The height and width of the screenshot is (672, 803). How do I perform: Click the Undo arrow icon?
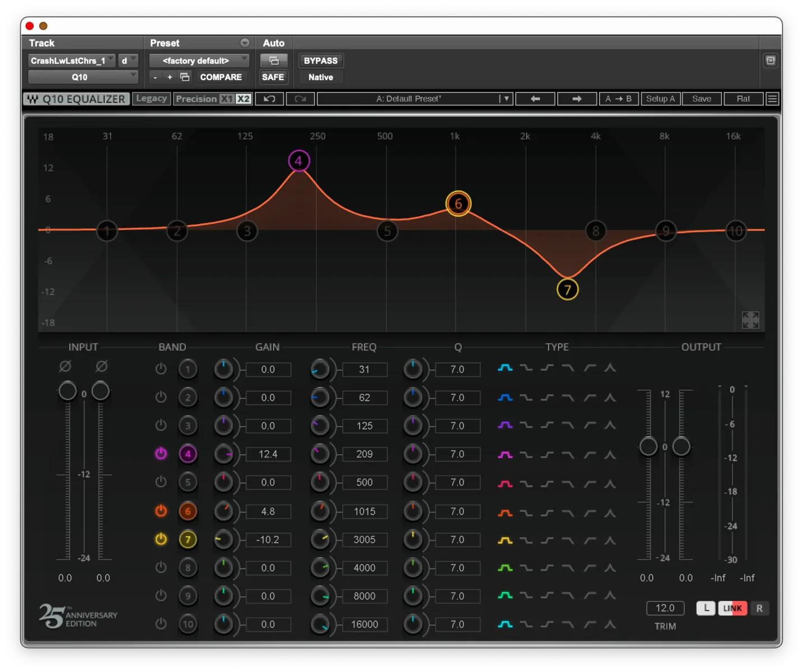click(269, 99)
